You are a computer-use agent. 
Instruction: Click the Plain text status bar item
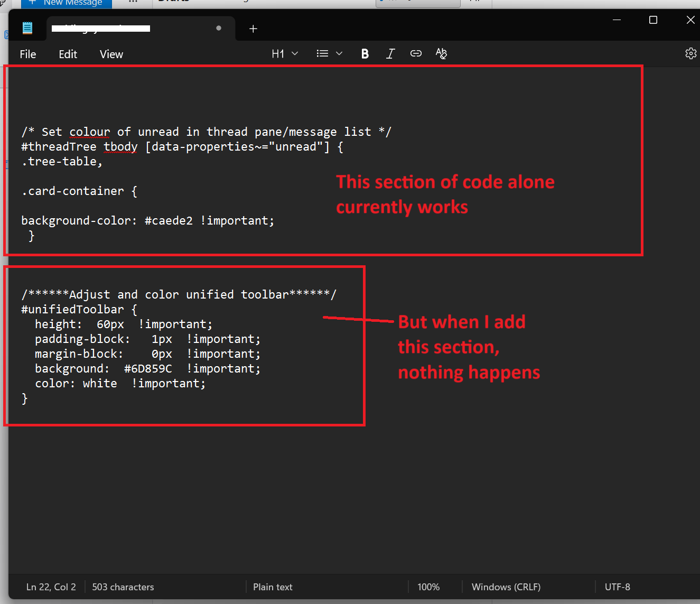coord(273,587)
